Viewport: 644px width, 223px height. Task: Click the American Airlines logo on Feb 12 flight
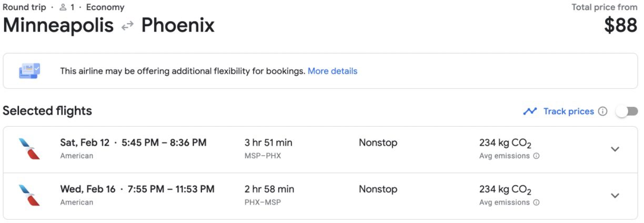[x=29, y=149]
